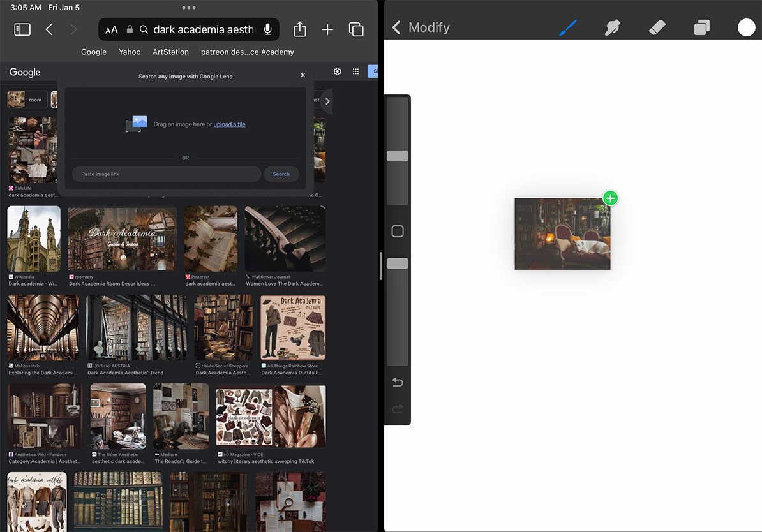Open the Google apps grid
The image size is (762, 532).
[x=355, y=71]
